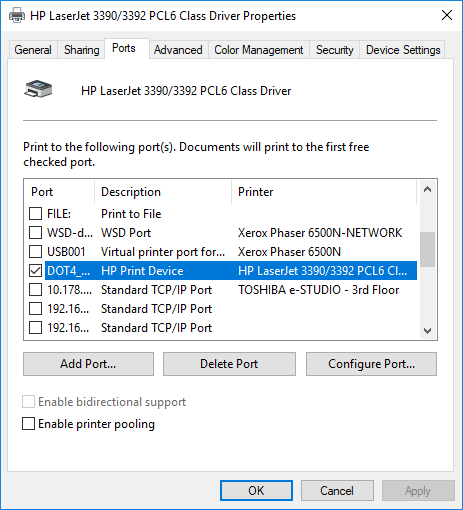This screenshot has height=510, width=463.
Task: Select the HP Print Device row
Action: coord(223,271)
